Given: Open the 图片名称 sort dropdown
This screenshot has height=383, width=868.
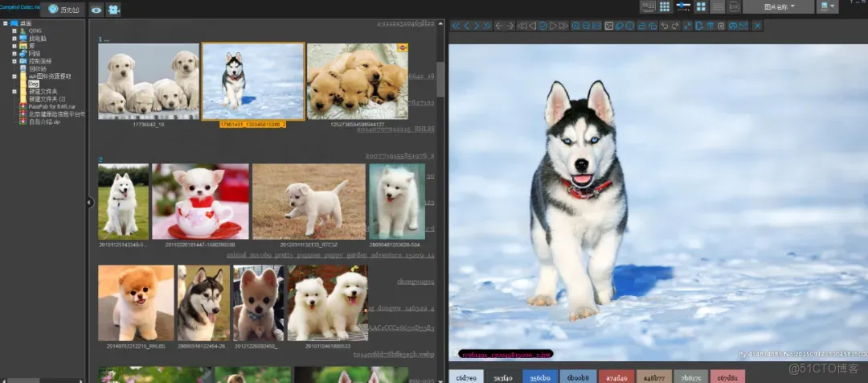Looking at the screenshot, I should [x=779, y=6].
